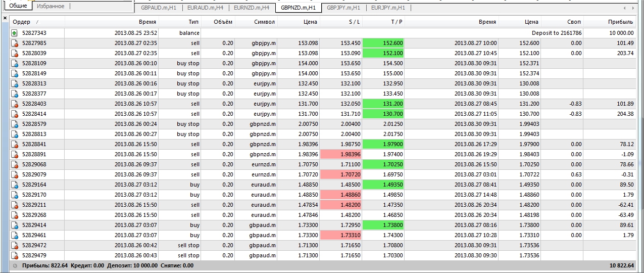
Task: Sort by the T / P column header
Action: pyautogui.click(x=383, y=22)
